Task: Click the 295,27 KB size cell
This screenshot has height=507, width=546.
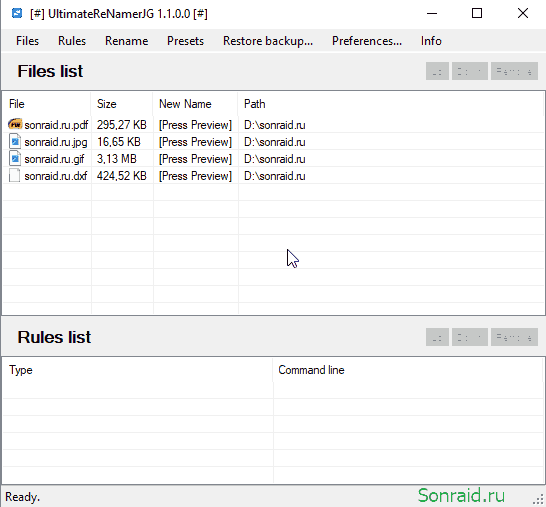Action: (122, 125)
